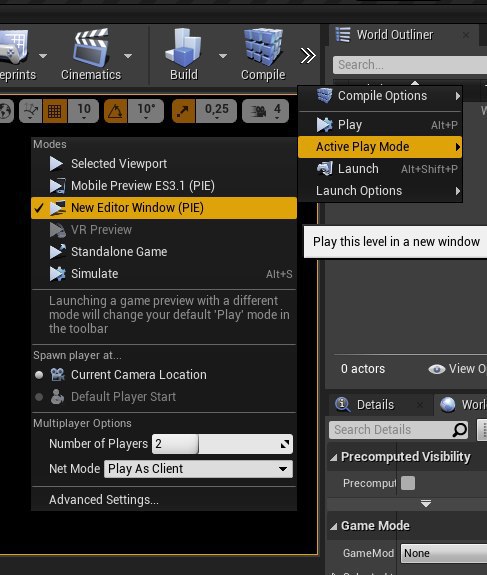Click the Mobile Preview icon
Viewport: 487px width, 575px height.
coord(58,186)
